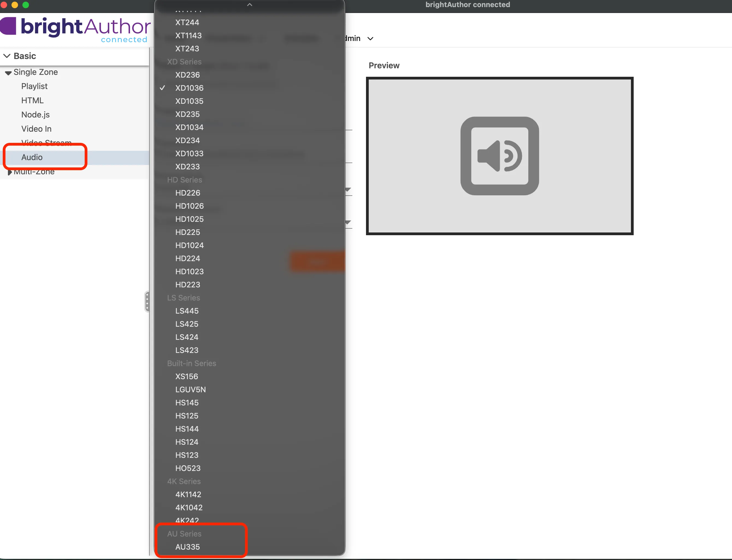732x560 pixels.
Task: Click the audio zone preview canvas
Action: [x=499, y=156]
